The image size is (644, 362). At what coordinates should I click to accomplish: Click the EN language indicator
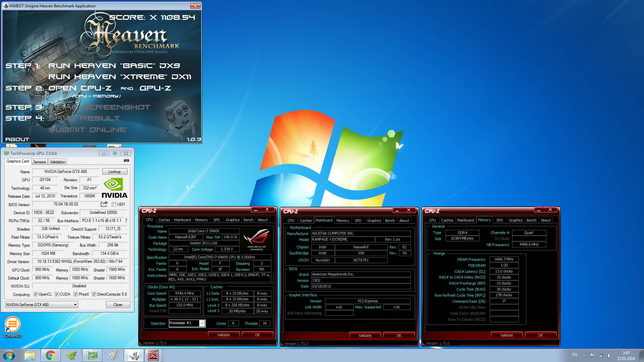[575, 355]
